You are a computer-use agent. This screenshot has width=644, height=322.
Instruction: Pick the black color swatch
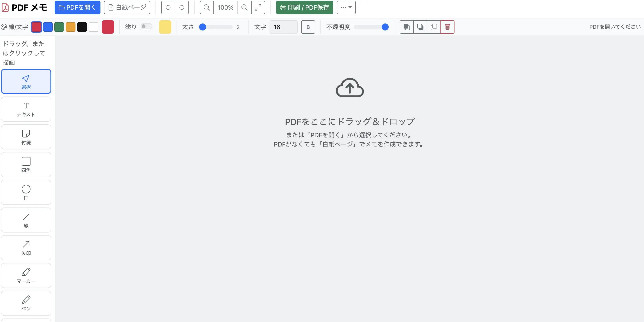coord(82,27)
